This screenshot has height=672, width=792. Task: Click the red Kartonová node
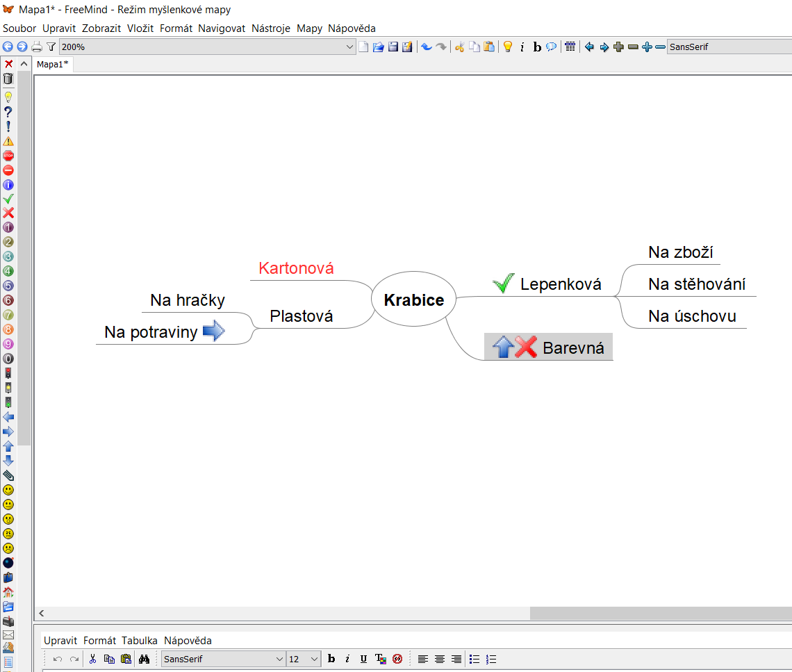[x=296, y=268]
